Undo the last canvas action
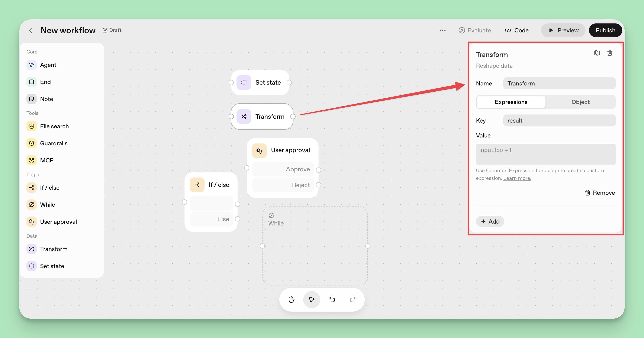The image size is (644, 338). click(x=332, y=299)
